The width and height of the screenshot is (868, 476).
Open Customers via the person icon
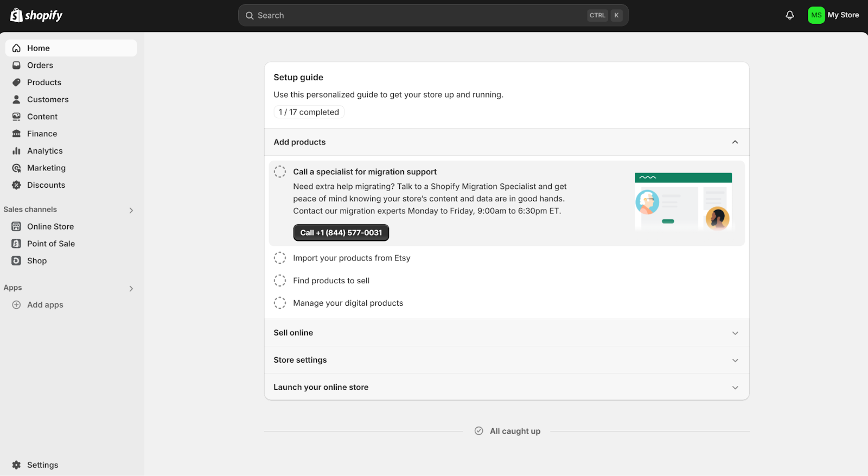[x=16, y=99]
